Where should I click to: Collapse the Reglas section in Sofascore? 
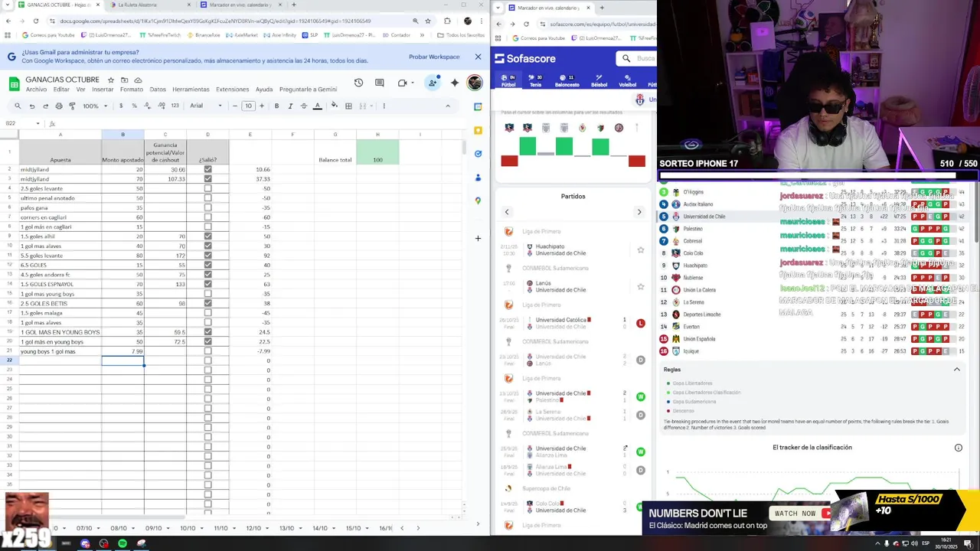(x=956, y=370)
